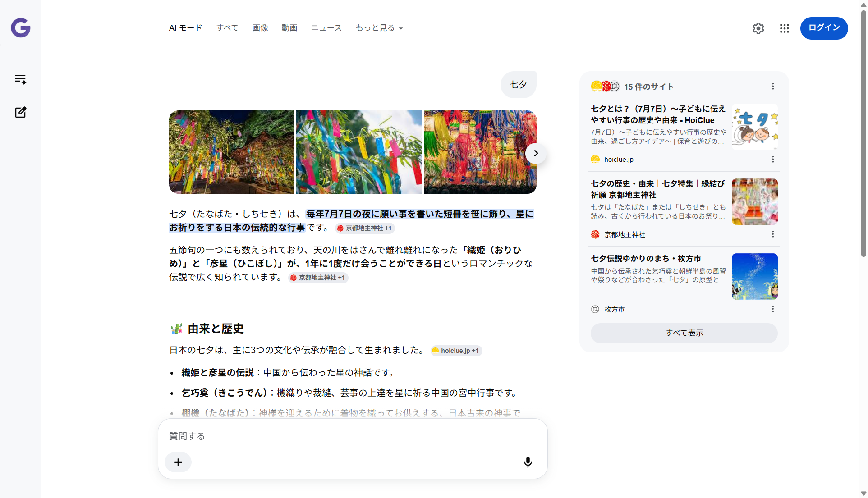Click the scrollbar down arrow at the bottom
Screen dimensions: 868x498
pos(863,493)
